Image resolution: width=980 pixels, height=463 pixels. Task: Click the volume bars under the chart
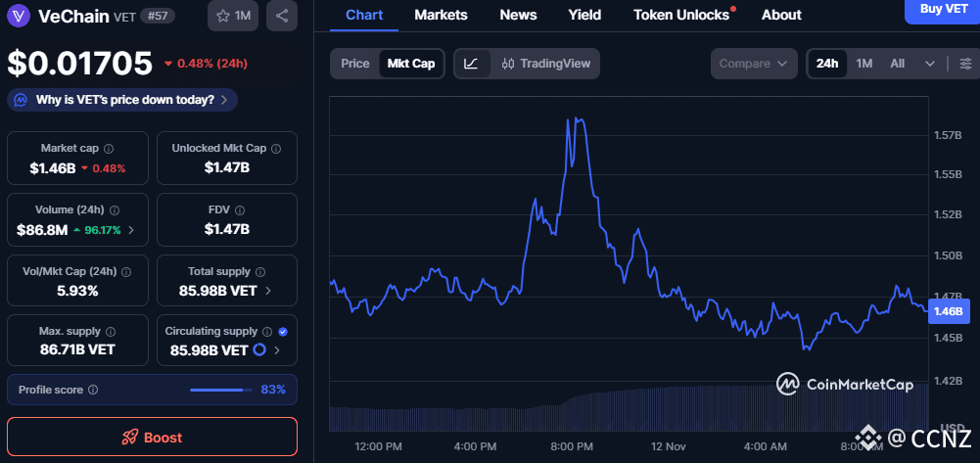tap(629, 409)
